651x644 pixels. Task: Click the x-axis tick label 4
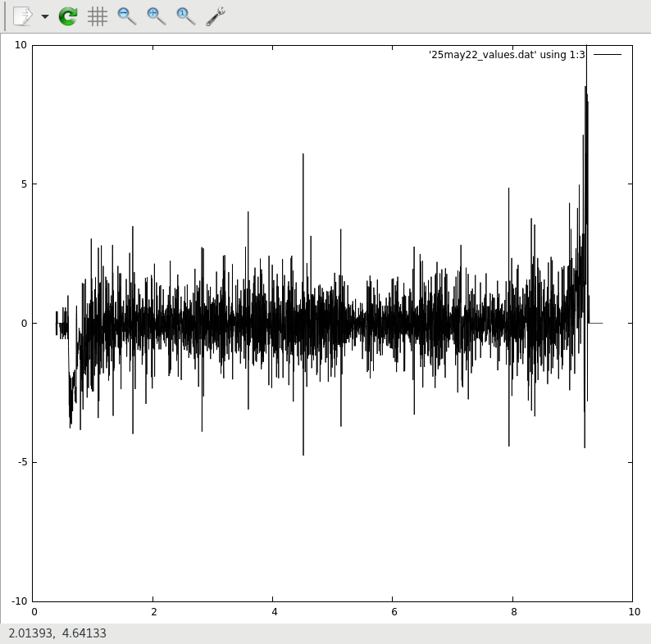pos(274,611)
